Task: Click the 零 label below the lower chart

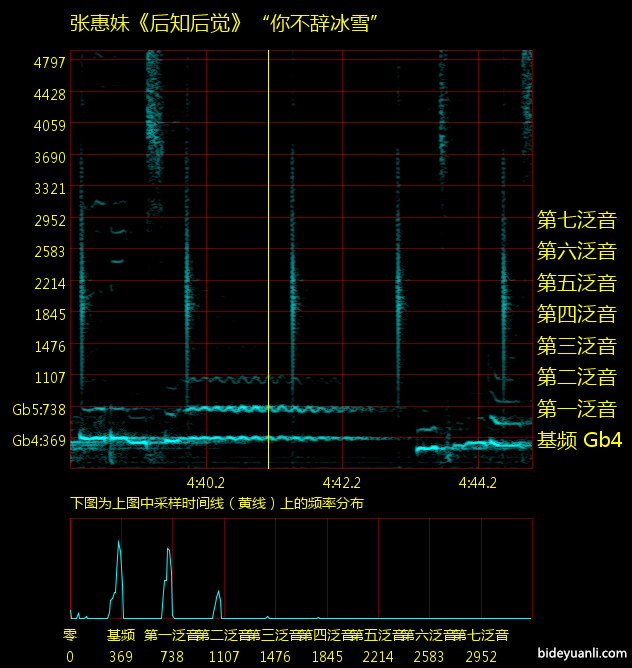Action: pyautogui.click(x=70, y=635)
